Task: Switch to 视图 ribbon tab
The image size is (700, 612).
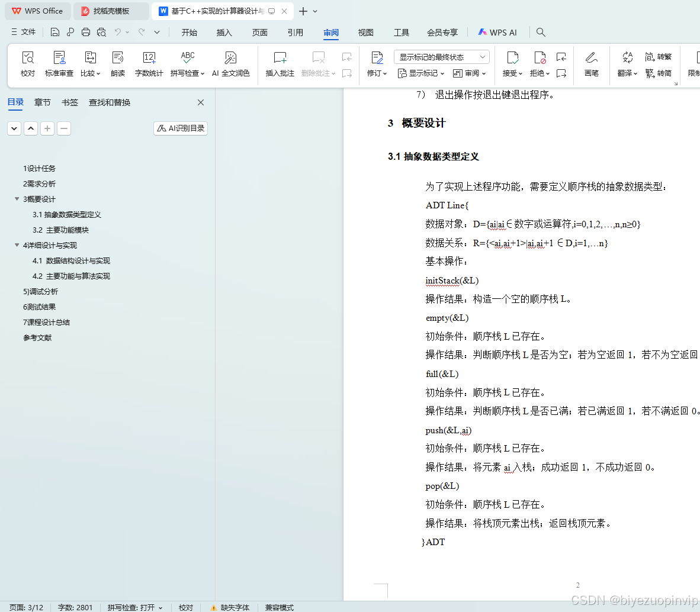Action: [365, 33]
